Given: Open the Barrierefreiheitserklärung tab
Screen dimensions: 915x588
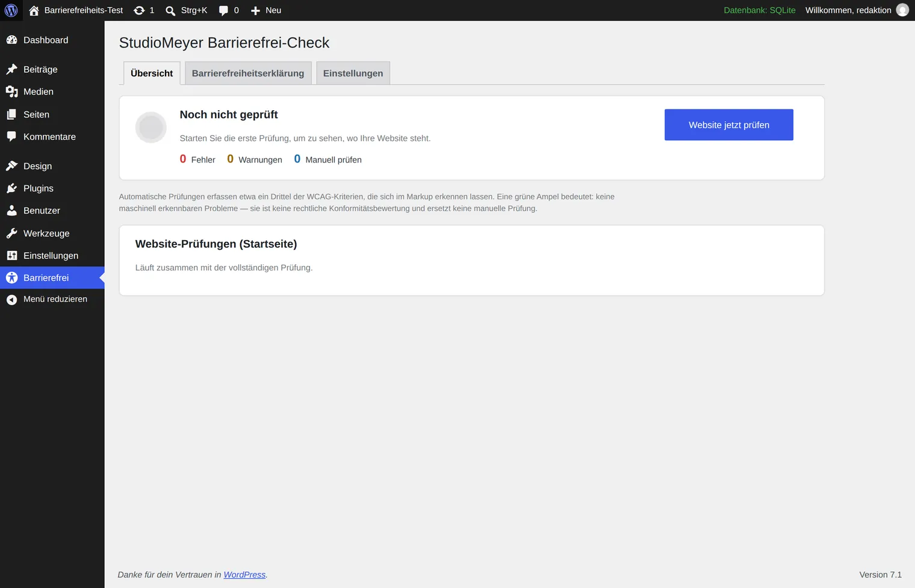Looking at the screenshot, I should (x=248, y=73).
